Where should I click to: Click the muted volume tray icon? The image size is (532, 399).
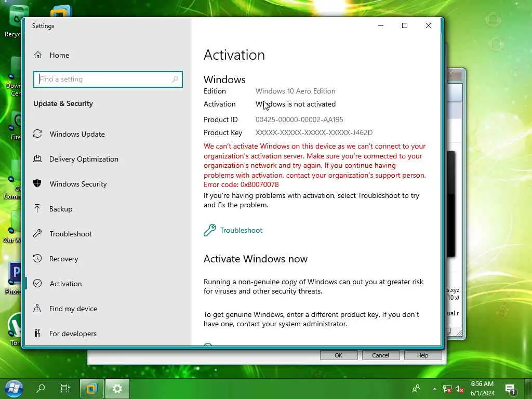click(459, 389)
